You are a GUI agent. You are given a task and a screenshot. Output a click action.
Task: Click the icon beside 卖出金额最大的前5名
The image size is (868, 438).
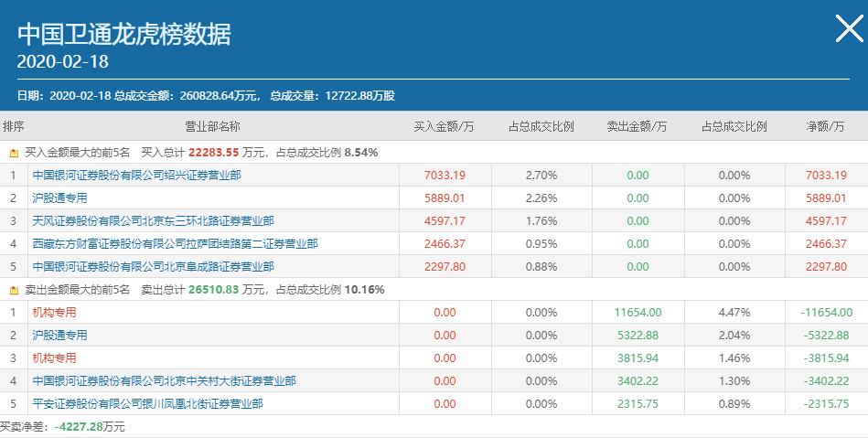tap(14, 290)
